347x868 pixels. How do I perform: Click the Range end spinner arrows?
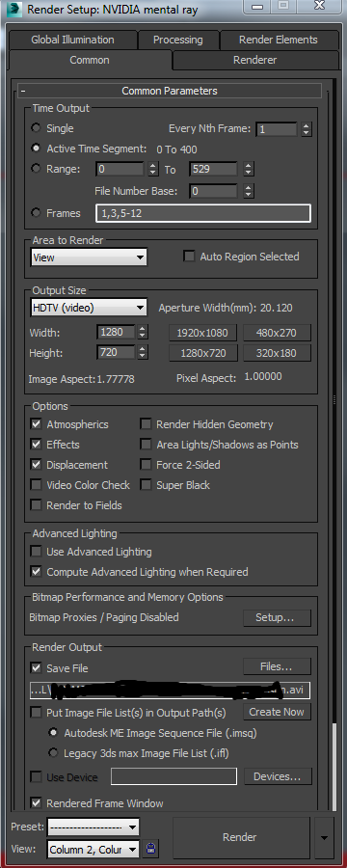pos(249,169)
